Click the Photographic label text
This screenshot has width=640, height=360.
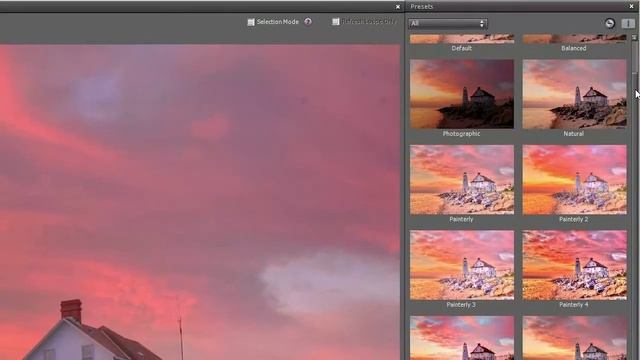tap(461, 133)
